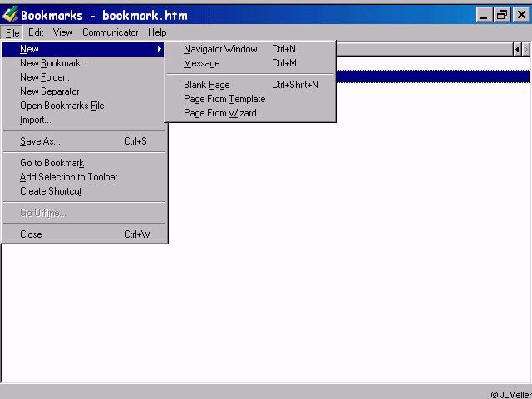Minimize the Bookmarks window
Viewport: 532px width, 399px height.
coord(484,15)
